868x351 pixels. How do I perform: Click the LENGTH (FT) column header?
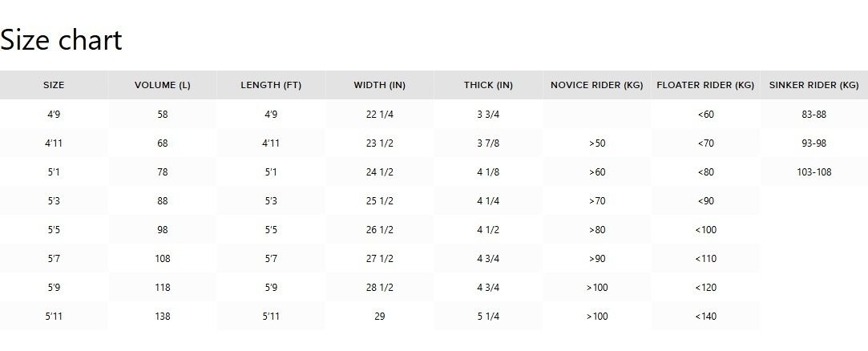(271, 85)
